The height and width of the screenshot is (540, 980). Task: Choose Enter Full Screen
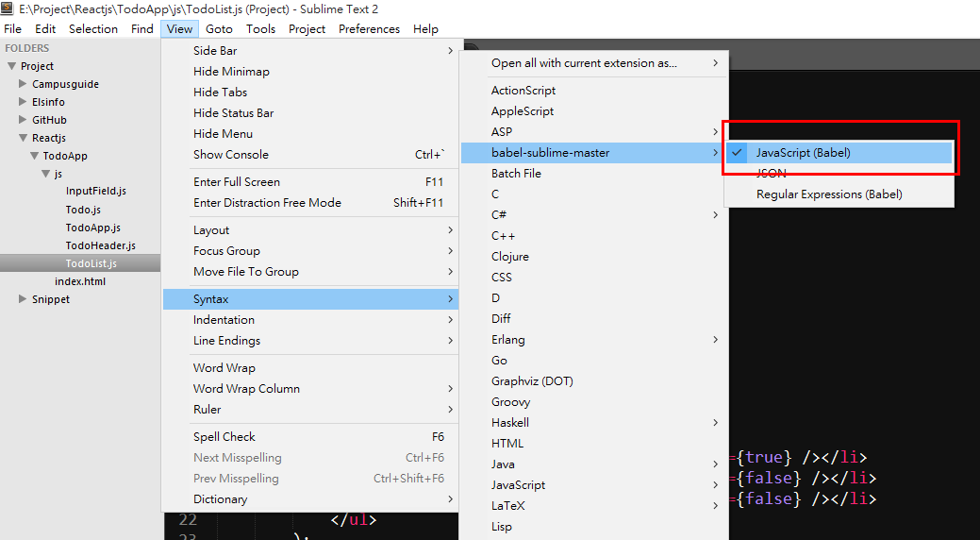tap(310, 181)
